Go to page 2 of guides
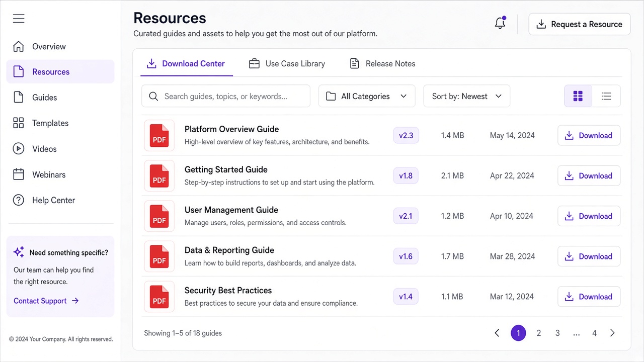644x362 pixels. coord(539,333)
